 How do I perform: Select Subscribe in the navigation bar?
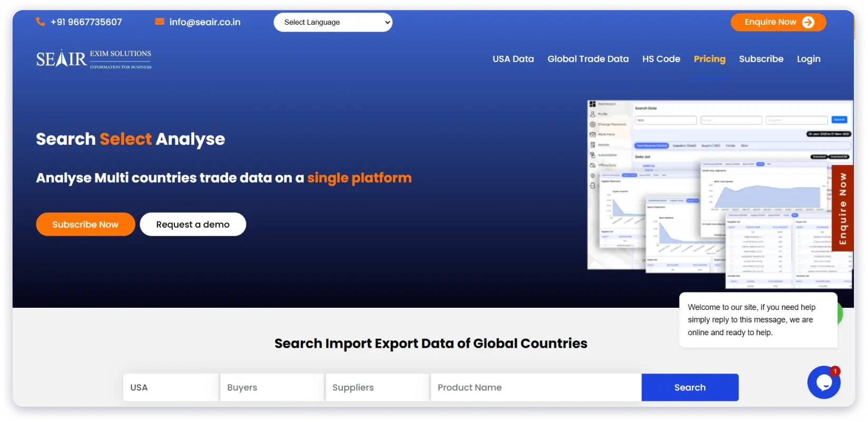coord(761,59)
